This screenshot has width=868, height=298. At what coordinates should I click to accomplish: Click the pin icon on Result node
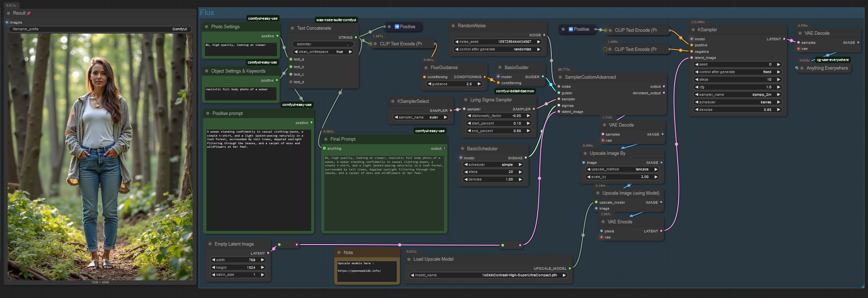pyautogui.click(x=29, y=13)
